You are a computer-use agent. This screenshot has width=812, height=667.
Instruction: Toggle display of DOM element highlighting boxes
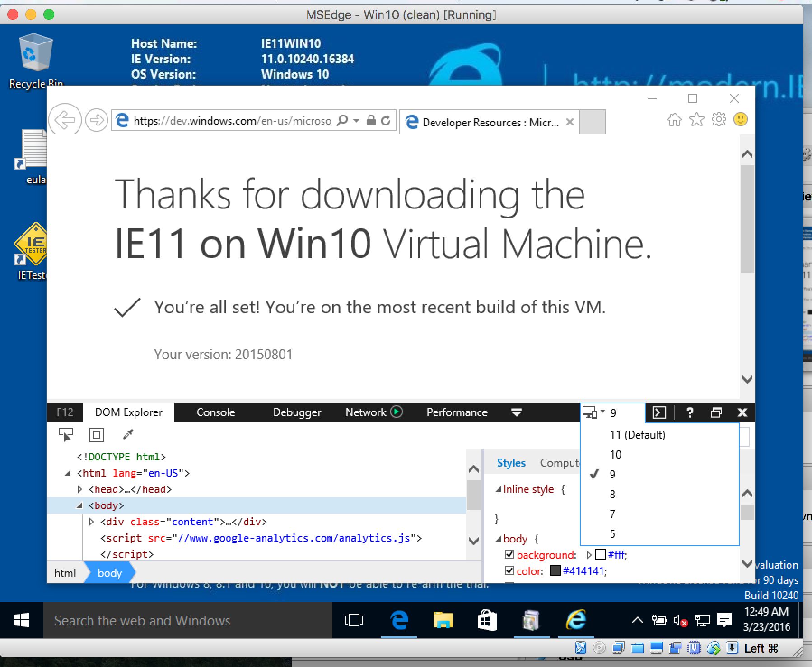(96, 435)
